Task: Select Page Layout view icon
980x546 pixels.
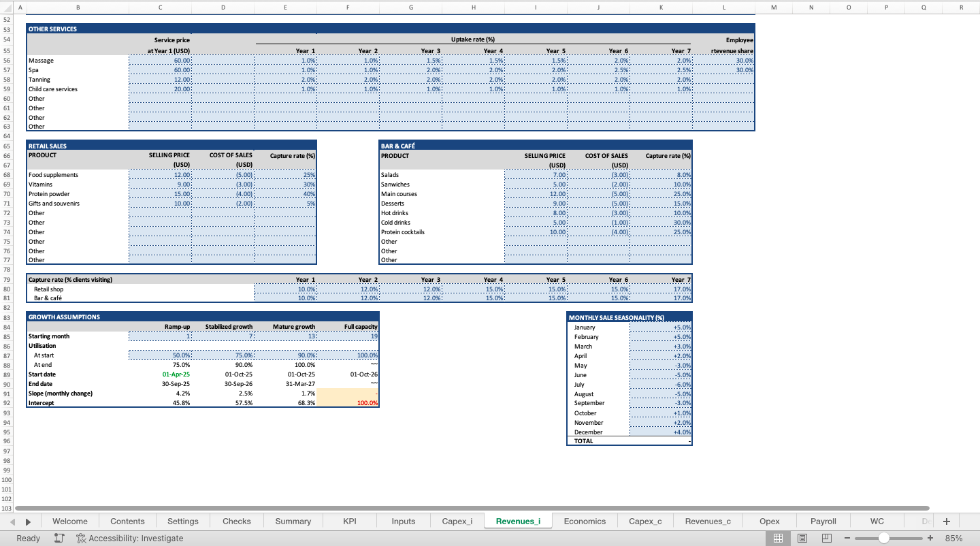Action: pos(803,538)
